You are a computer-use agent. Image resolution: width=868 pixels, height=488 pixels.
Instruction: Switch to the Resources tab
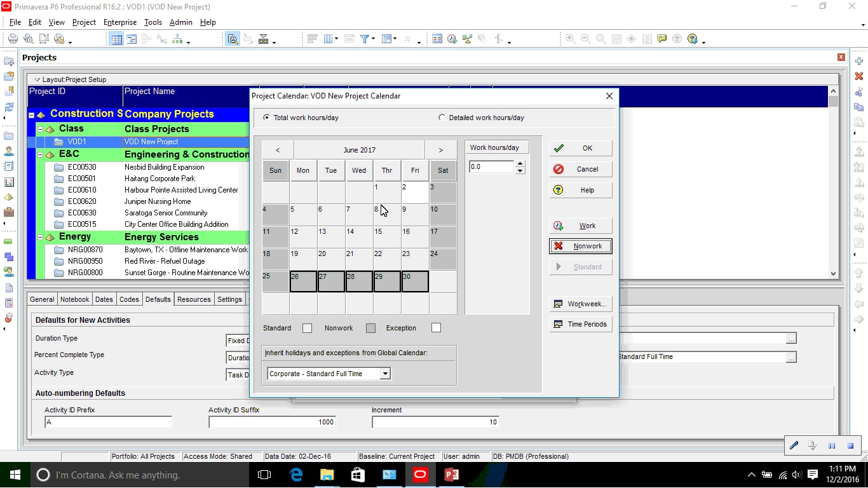coord(194,299)
